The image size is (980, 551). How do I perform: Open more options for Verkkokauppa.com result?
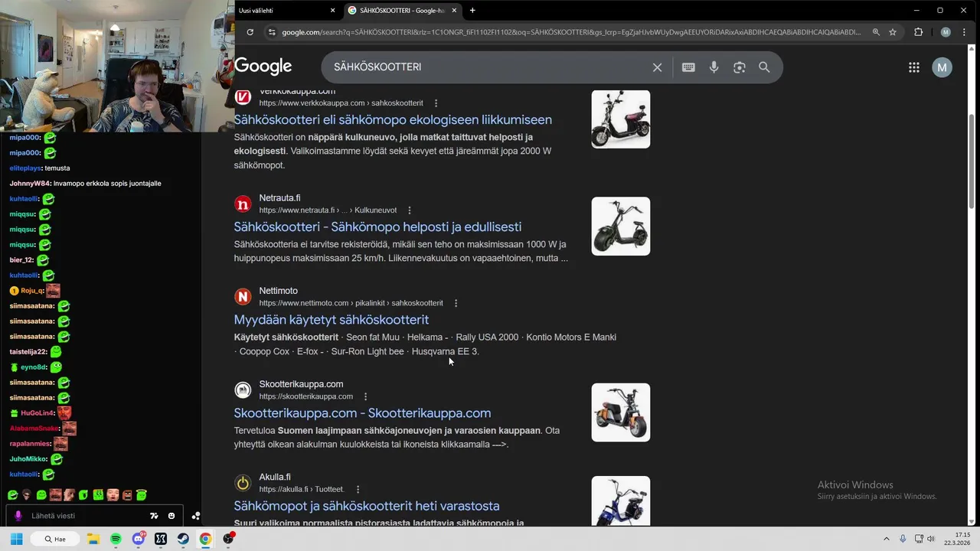pos(436,103)
